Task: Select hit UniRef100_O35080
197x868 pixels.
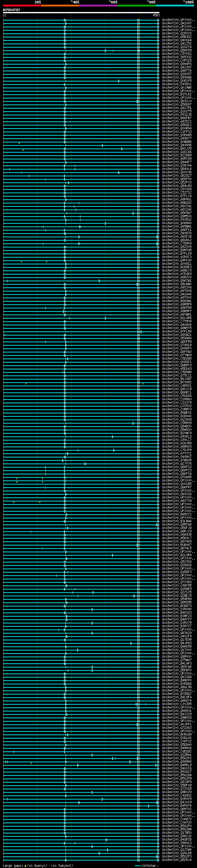Action: [177, 609]
